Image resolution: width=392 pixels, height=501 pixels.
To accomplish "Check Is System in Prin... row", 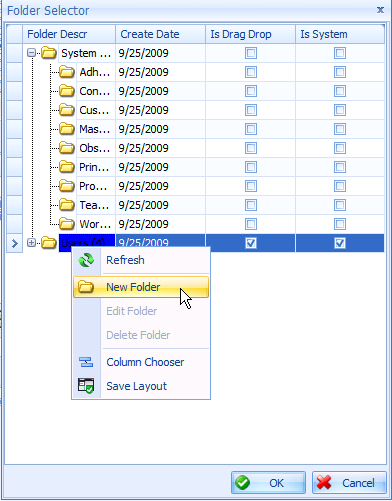I will (x=340, y=167).
